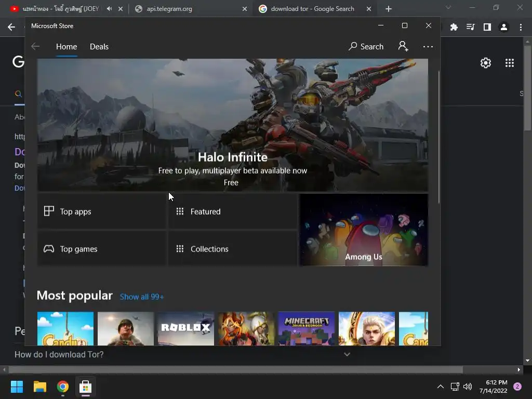Open Chrome three-dot menu
532x399 pixels.
[x=521, y=27]
